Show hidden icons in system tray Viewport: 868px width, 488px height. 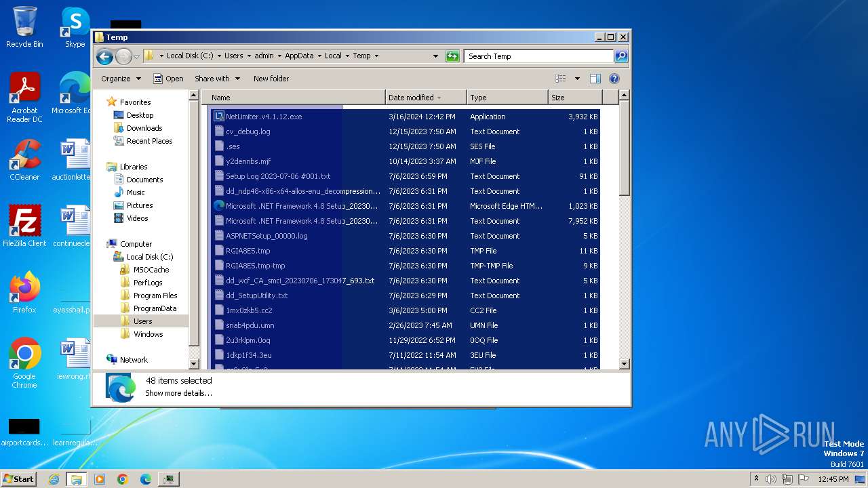pyautogui.click(x=756, y=479)
